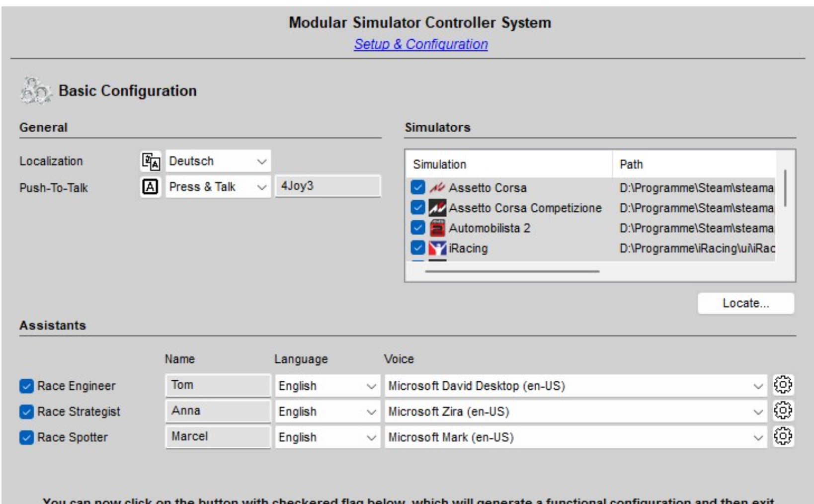Uncheck the Automobilista 2 checkbox
Screen dimensions: 814x504
418,228
